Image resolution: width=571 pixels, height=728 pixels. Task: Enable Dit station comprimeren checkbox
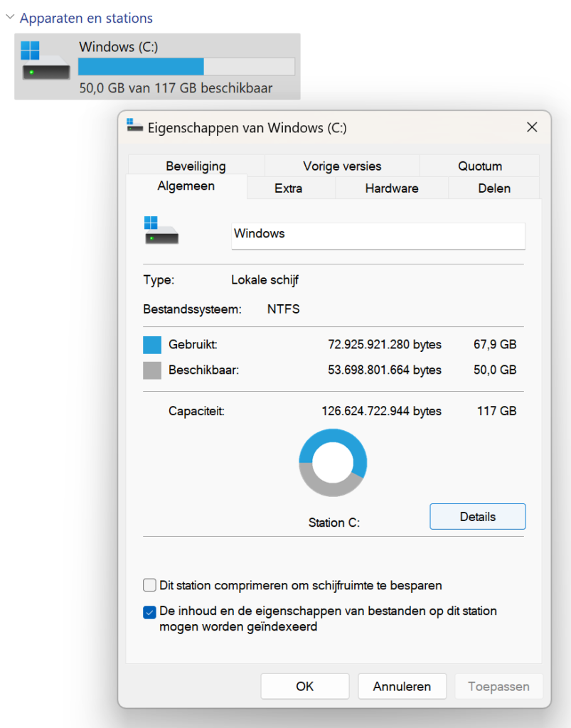(149, 585)
